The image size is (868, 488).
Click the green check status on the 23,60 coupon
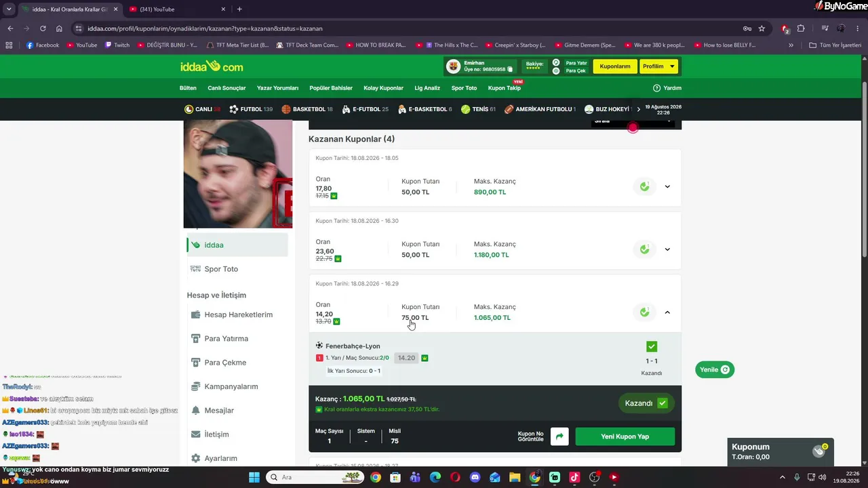[x=645, y=249]
